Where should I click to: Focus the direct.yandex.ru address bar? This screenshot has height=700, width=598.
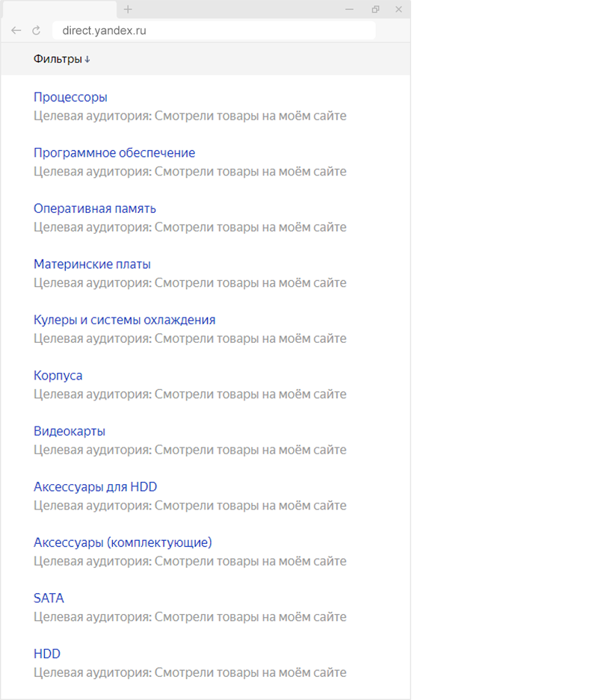(214, 31)
